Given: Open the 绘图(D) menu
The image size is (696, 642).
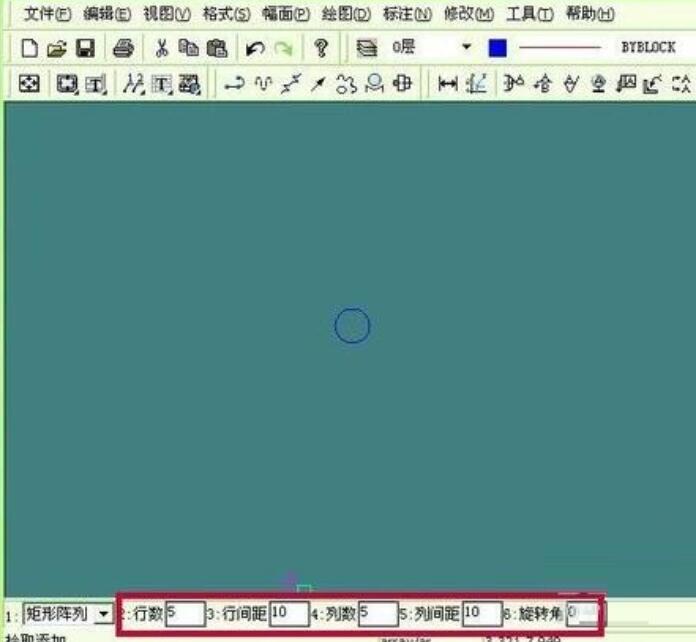Looking at the screenshot, I should click(x=346, y=14).
